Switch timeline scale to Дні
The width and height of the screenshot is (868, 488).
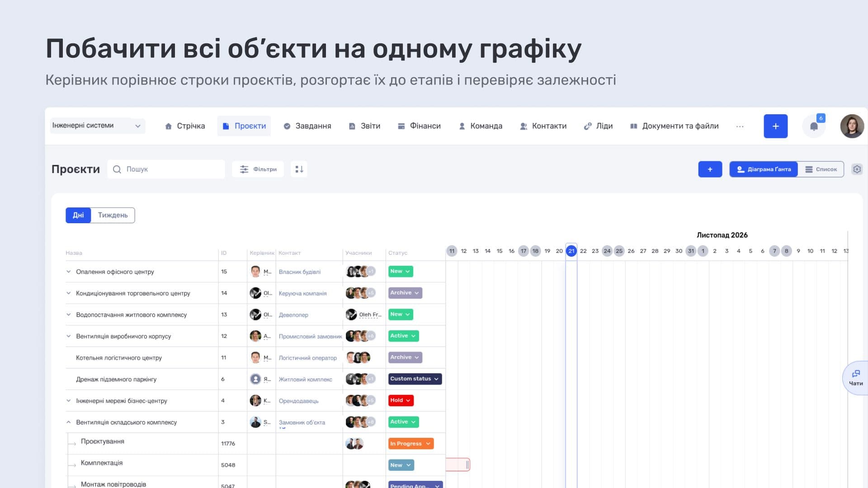(x=78, y=215)
